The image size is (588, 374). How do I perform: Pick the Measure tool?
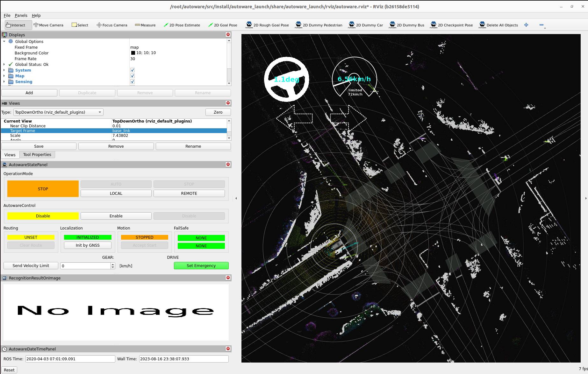(x=145, y=25)
